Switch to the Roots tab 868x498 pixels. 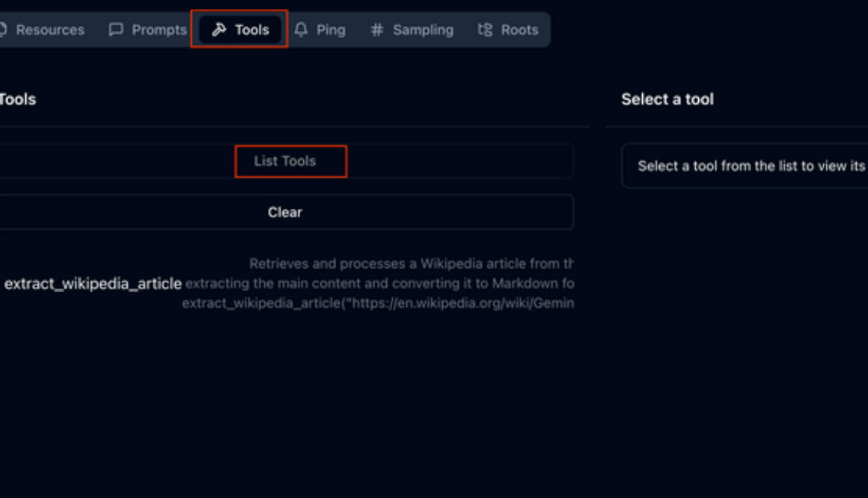(x=519, y=30)
